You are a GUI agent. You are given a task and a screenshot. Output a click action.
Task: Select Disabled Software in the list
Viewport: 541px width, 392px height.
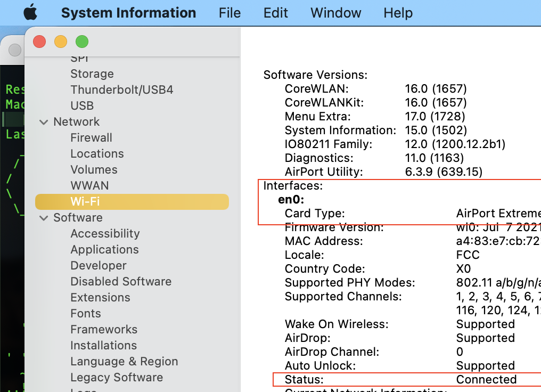[x=121, y=281]
